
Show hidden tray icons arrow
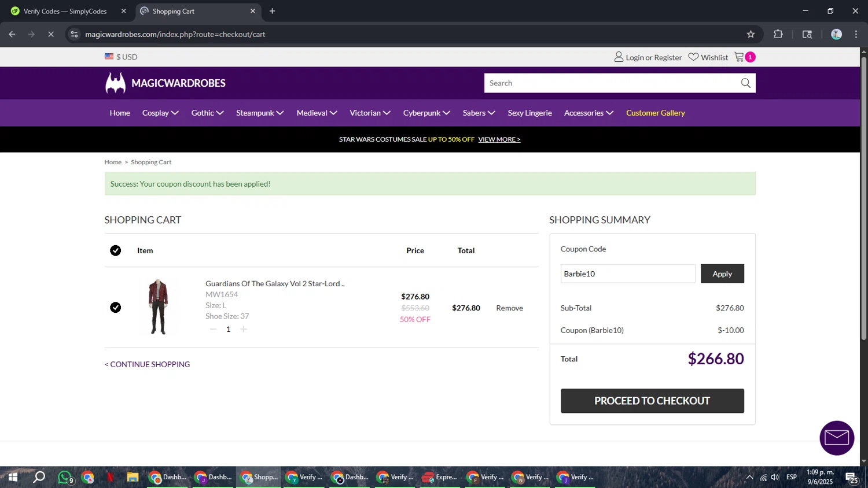tap(749, 477)
